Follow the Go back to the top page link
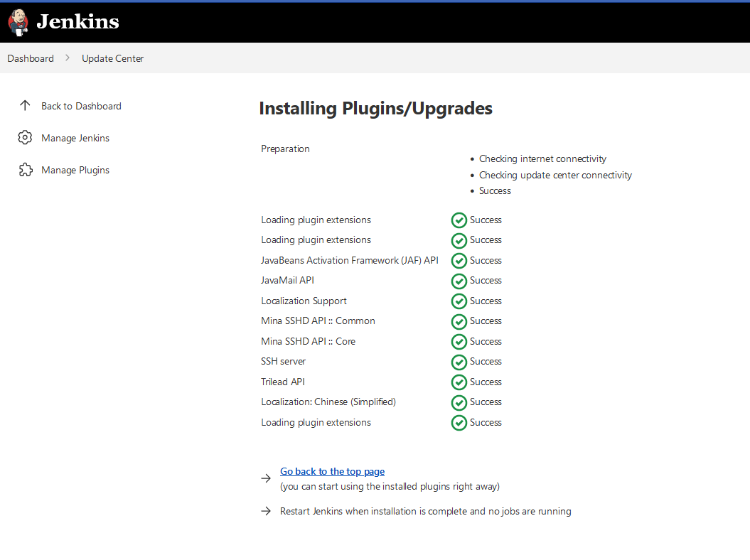 333,472
